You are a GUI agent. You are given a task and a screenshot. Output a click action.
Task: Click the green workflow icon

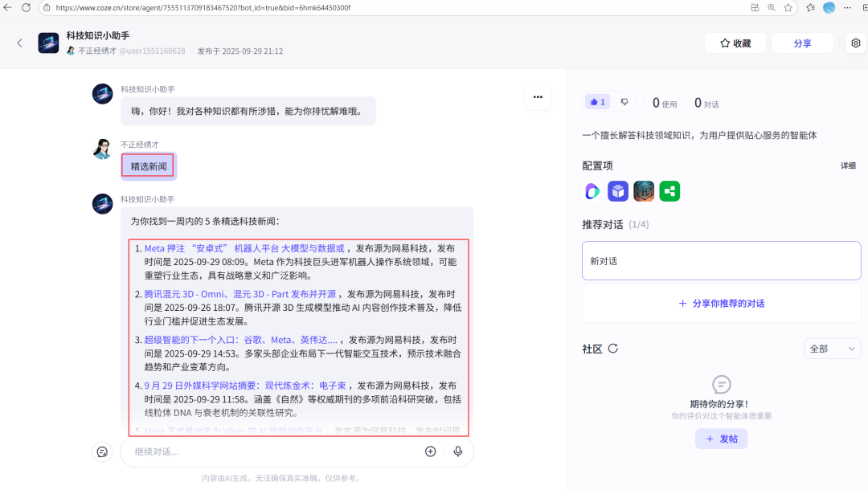[x=669, y=191]
